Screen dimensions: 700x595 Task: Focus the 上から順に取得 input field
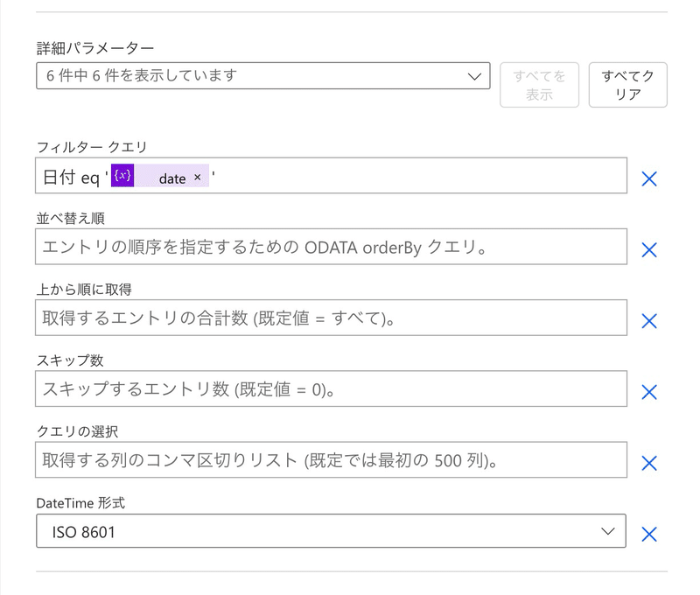(x=331, y=318)
